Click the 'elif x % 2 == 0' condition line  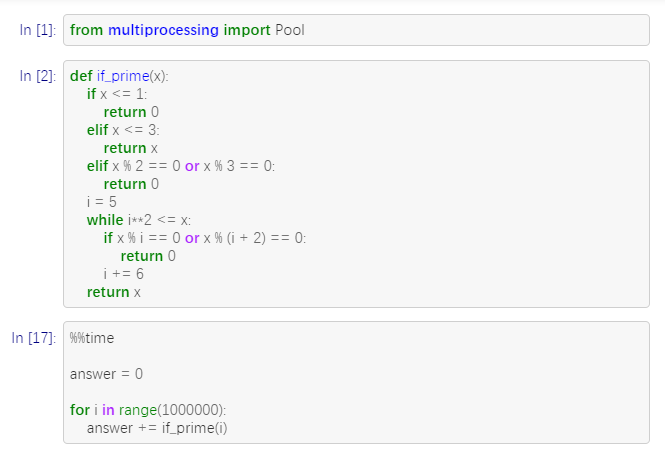tap(181, 166)
